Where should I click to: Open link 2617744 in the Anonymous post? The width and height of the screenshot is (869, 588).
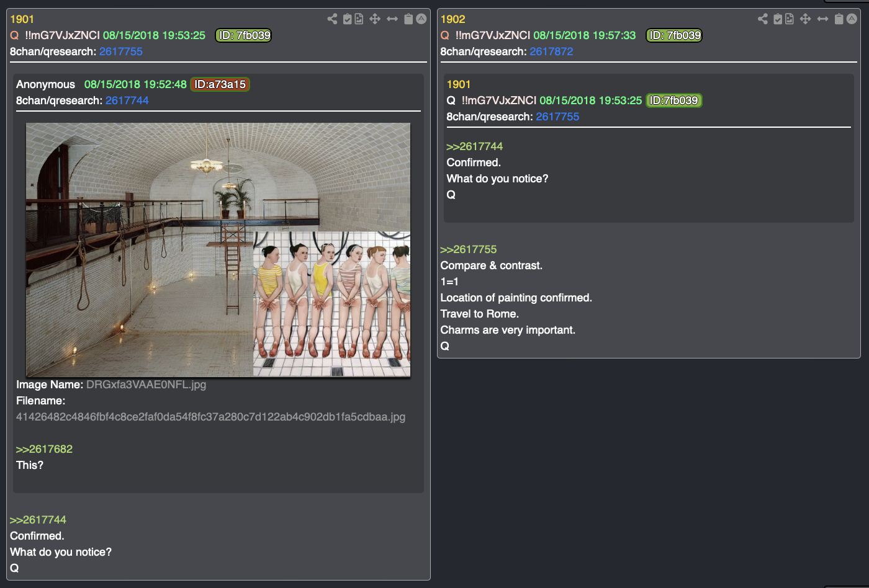[x=127, y=100]
